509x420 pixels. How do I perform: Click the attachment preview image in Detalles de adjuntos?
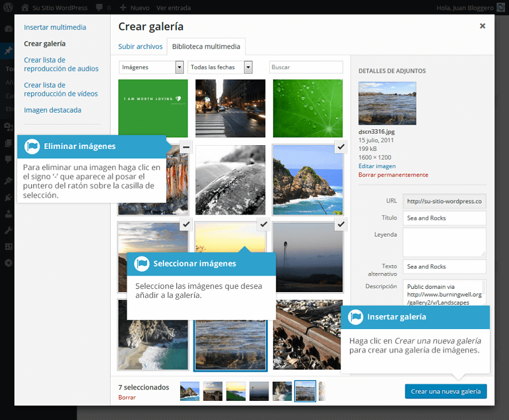387,104
